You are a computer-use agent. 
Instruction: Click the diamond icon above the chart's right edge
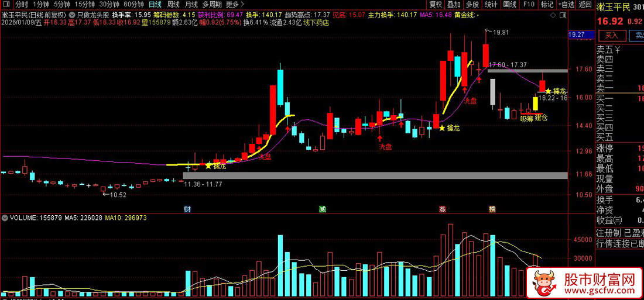[551, 15]
